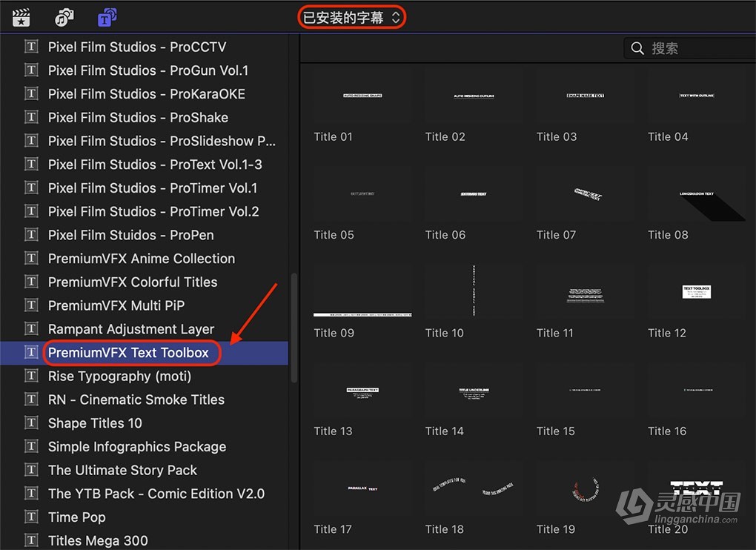Select the Title 07 thumbnail
756x550 pixels.
pyautogui.click(x=586, y=193)
